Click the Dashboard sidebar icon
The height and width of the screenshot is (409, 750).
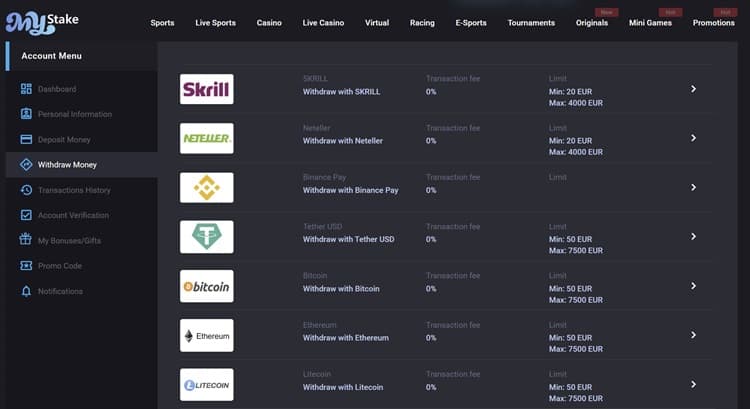point(26,89)
